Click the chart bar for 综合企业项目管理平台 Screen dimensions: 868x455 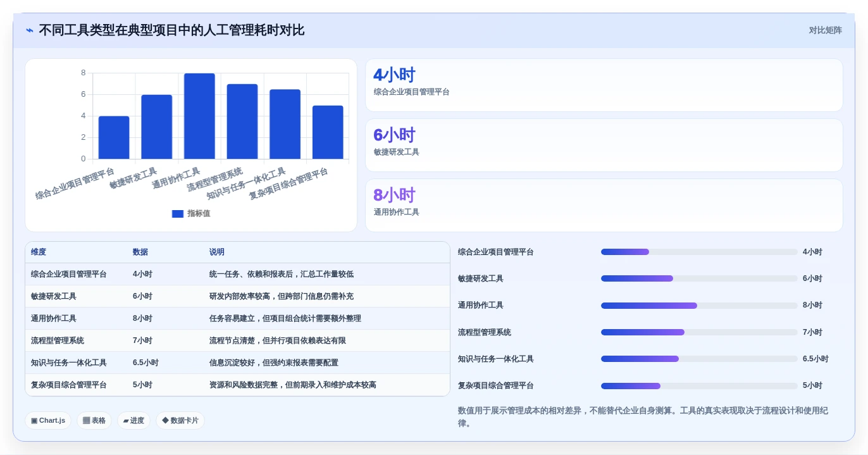114,137
